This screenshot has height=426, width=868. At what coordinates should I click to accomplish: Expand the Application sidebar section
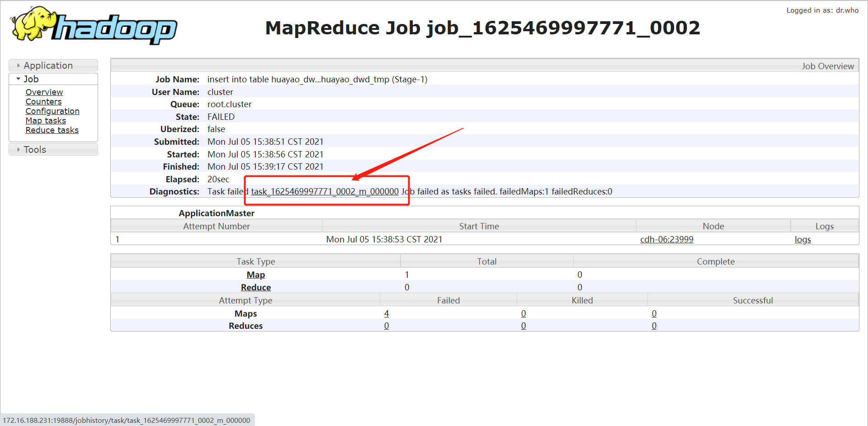pyautogui.click(x=48, y=65)
